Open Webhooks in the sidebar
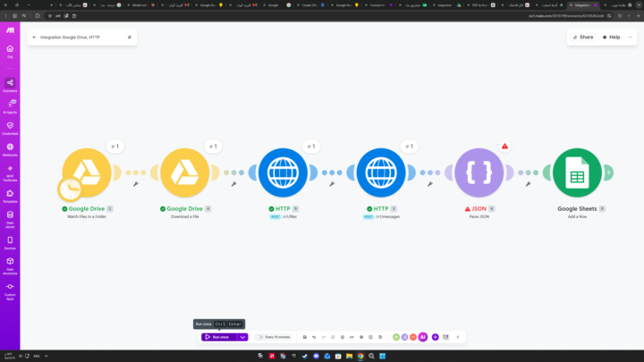The image size is (644, 362). click(x=10, y=149)
